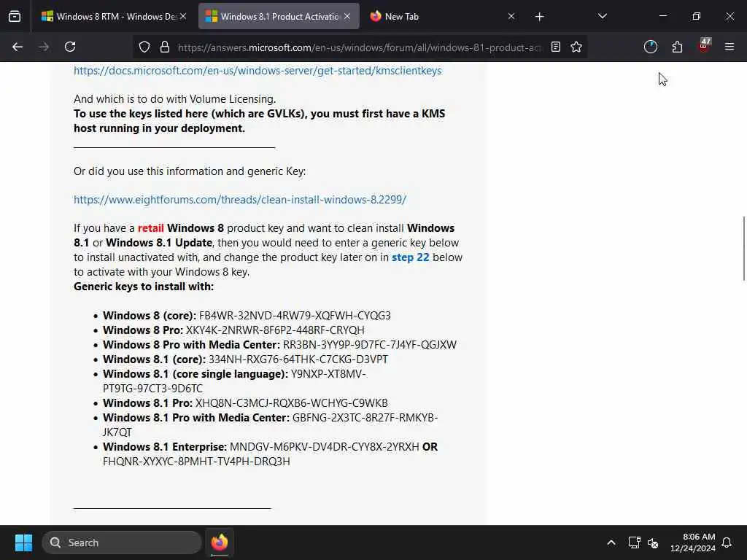Click key MNDGV-M6PKV-DV4DR-CYY8X-2YRXH
747x560 pixels.
(325, 447)
